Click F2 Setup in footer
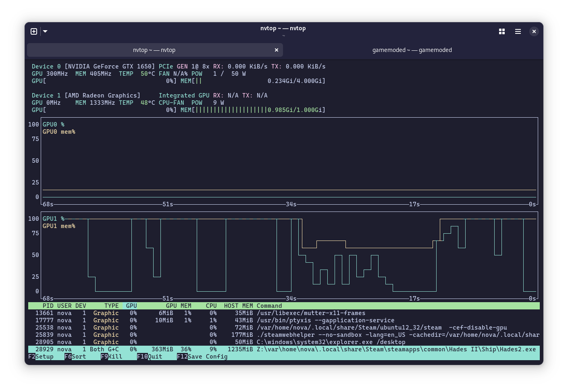The height and width of the screenshot is (392, 568). (x=41, y=357)
